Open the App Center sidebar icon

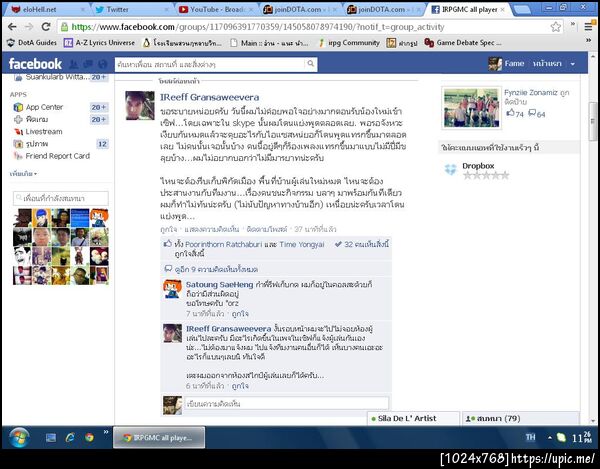click(18, 107)
